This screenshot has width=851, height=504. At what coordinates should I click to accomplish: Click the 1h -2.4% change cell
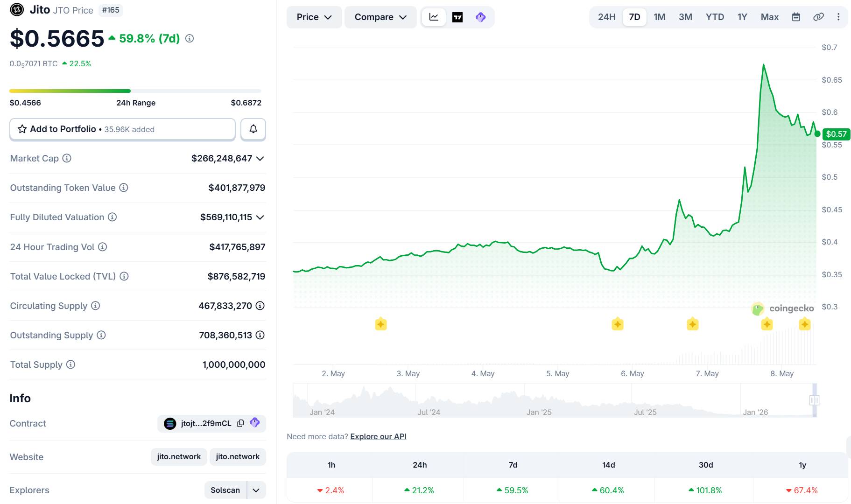click(331, 490)
